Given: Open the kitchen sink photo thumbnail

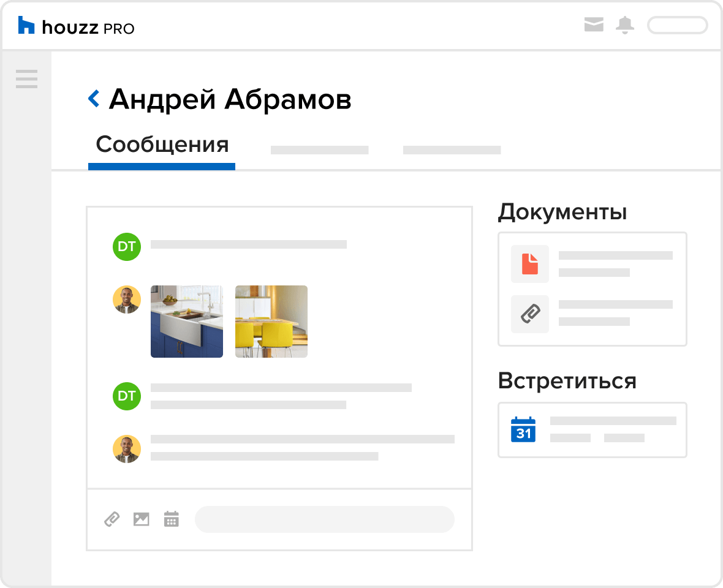Looking at the screenshot, I should (187, 322).
